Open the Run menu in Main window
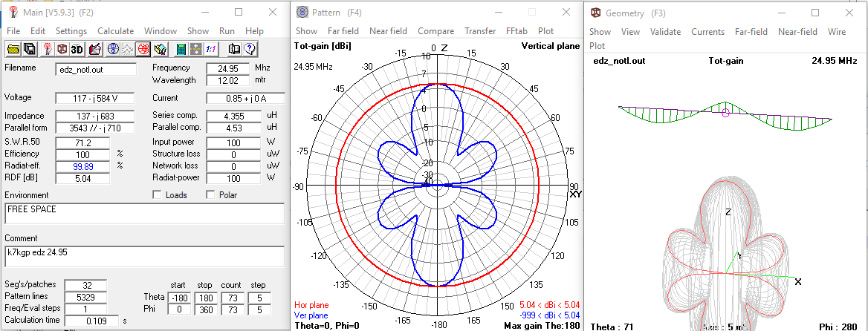 pyautogui.click(x=227, y=31)
